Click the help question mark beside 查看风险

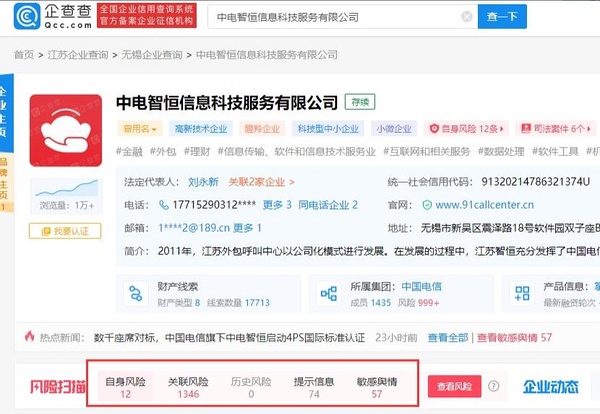(496, 386)
